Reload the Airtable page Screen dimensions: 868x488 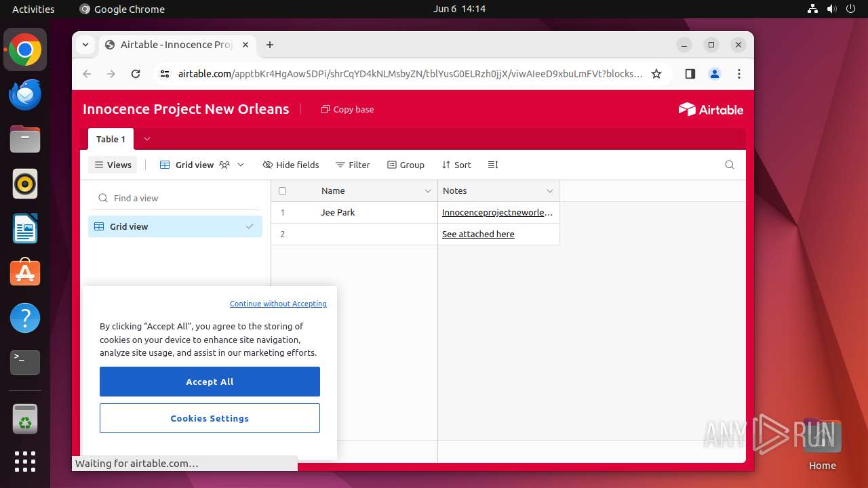[x=136, y=74]
